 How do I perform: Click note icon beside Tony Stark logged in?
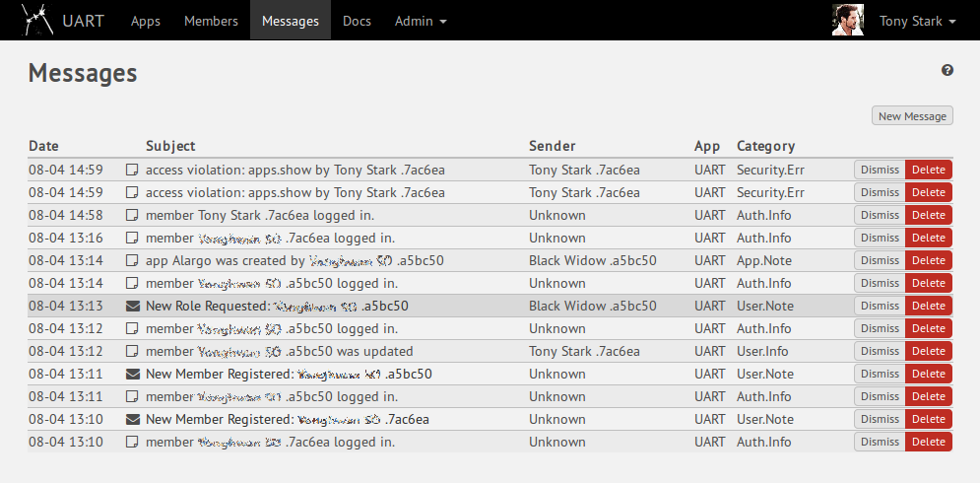[x=133, y=215]
